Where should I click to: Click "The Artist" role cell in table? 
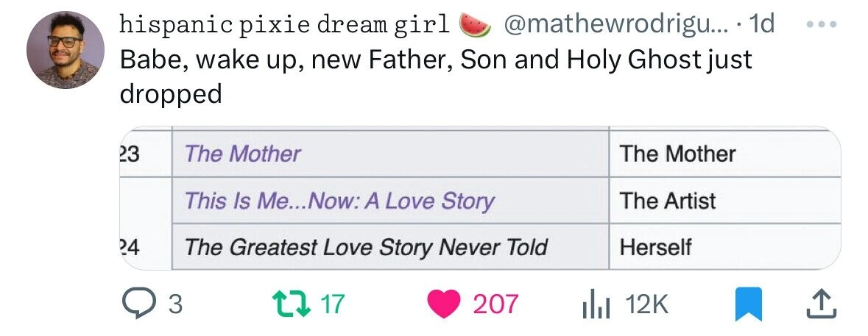[x=668, y=201]
